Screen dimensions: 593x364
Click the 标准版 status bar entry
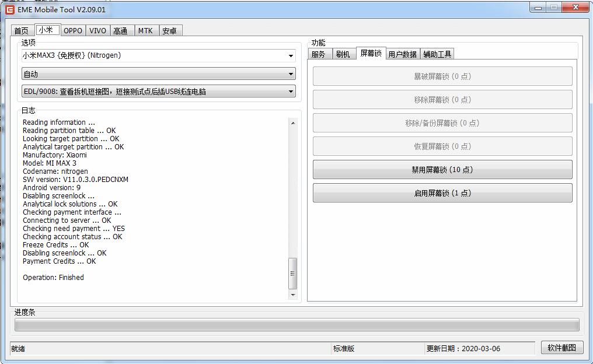point(344,348)
